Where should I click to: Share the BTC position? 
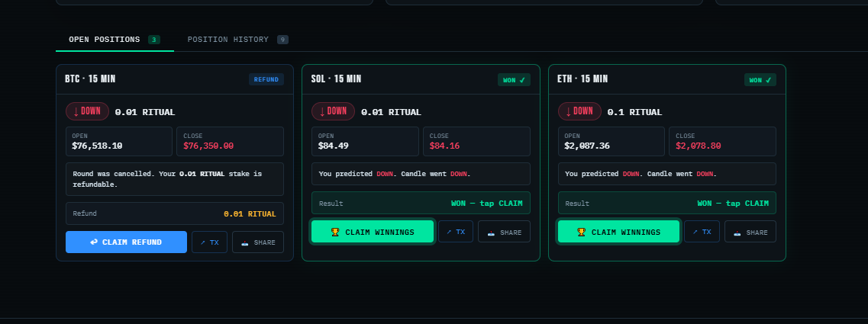click(258, 242)
